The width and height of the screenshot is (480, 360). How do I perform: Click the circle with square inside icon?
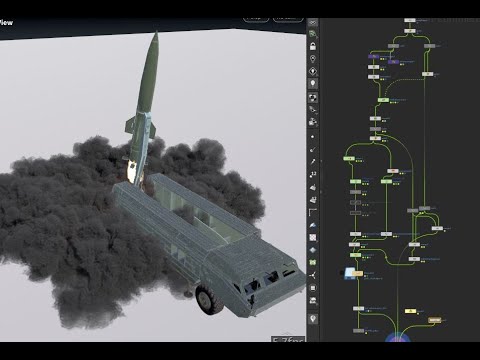tap(313, 288)
